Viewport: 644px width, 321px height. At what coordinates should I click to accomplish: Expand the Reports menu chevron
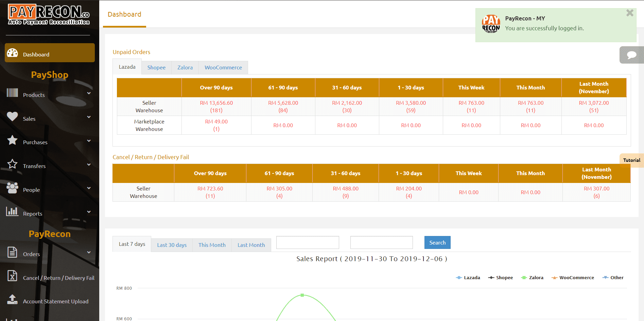click(x=89, y=212)
